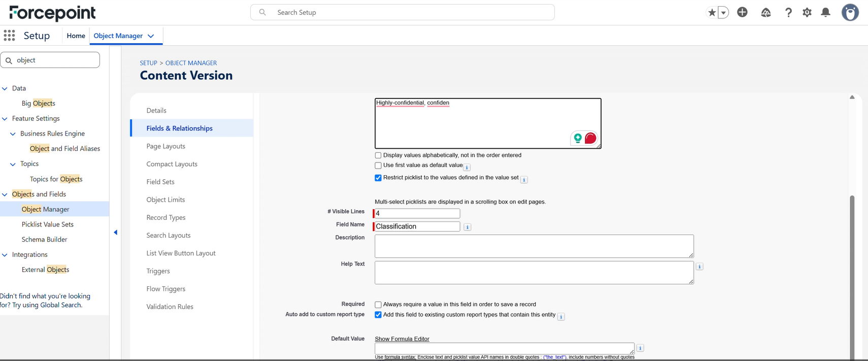This screenshot has height=361, width=868.
Task: Click info icon next to Field Name
Action: point(468,227)
